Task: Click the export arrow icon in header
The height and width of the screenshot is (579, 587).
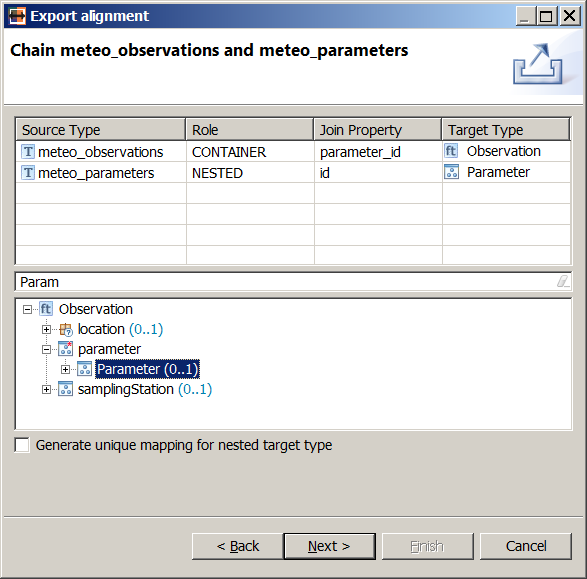Action: tap(538, 64)
